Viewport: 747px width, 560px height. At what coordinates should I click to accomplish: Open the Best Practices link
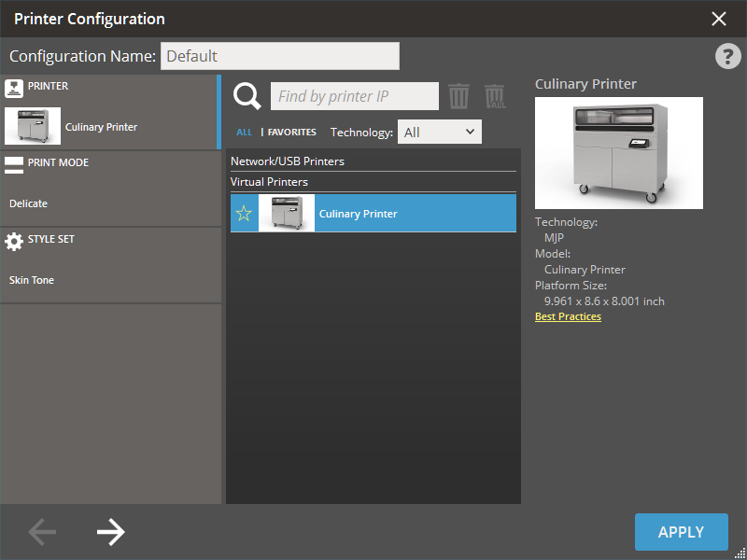568,316
